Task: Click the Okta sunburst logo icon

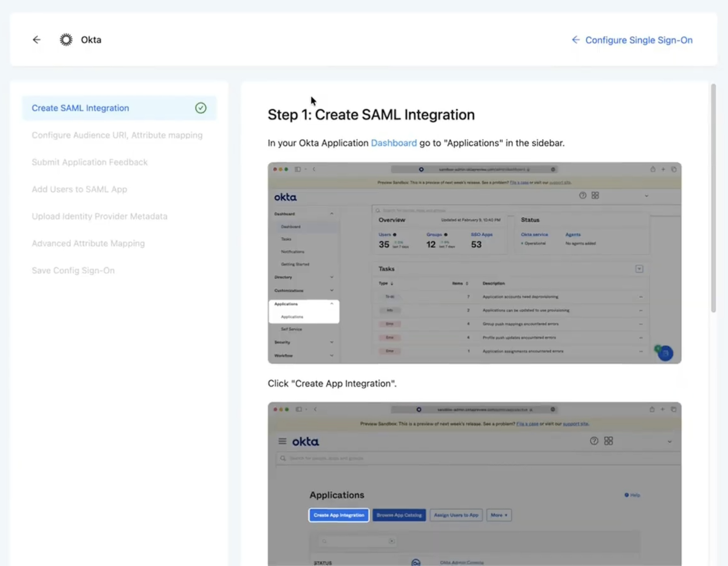Action: (x=66, y=40)
